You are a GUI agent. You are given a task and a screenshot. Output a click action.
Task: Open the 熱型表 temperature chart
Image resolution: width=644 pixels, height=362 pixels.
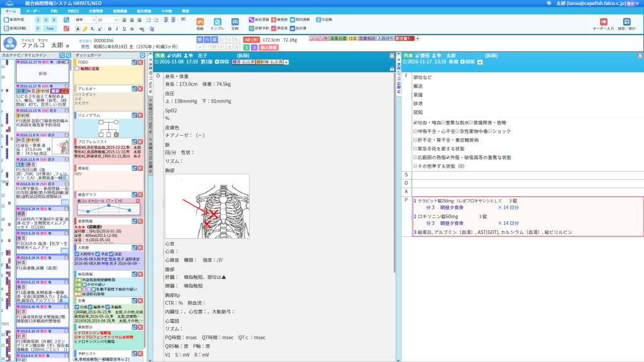[x=279, y=29]
